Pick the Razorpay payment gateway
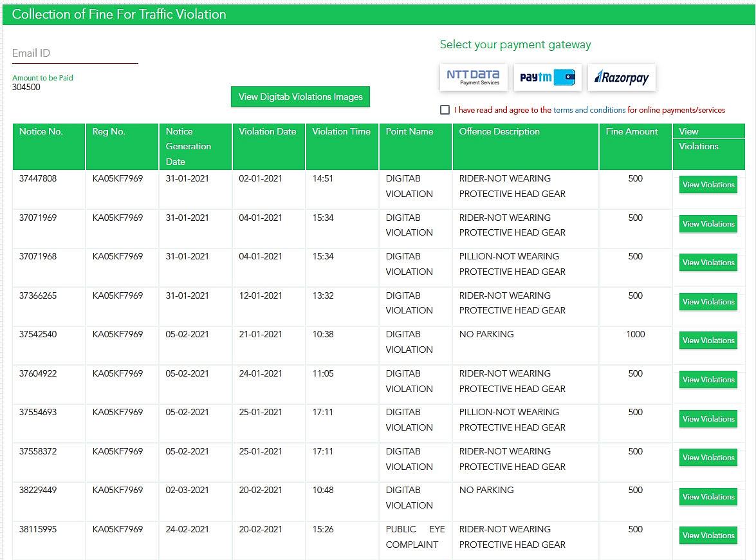756x560 pixels. click(622, 77)
